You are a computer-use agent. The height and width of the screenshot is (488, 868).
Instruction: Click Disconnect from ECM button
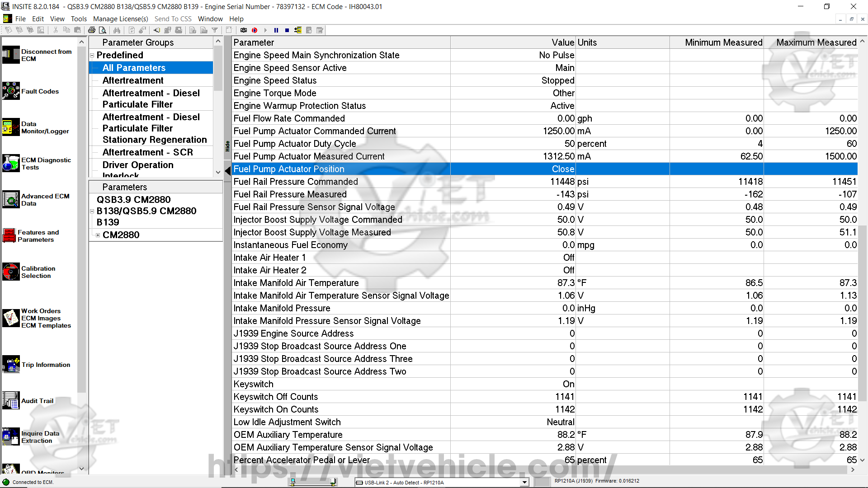coord(11,55)
